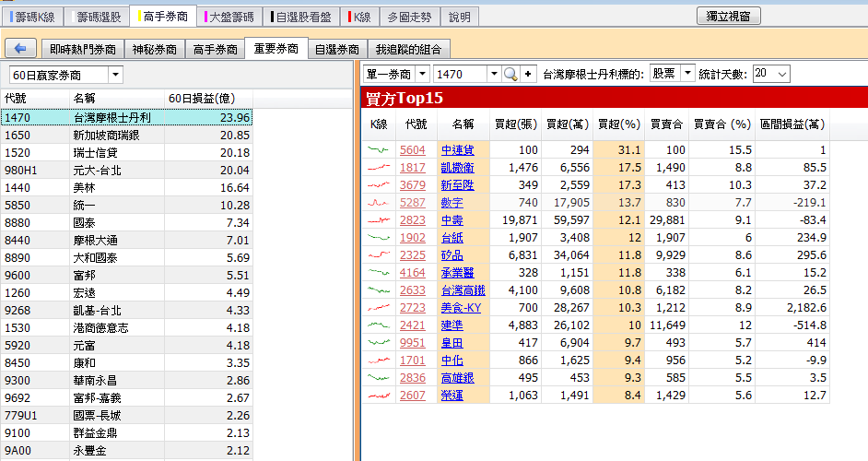Select broker row 美林
Image resolution: width=868 pixels, height=461 pixels.
click(x=126, y=188)
